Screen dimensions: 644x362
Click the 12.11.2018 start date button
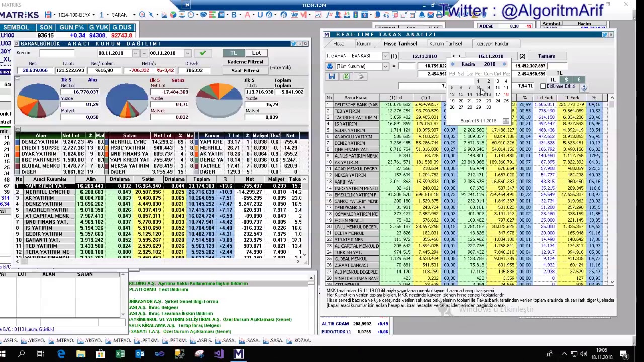tap(424, 56)
